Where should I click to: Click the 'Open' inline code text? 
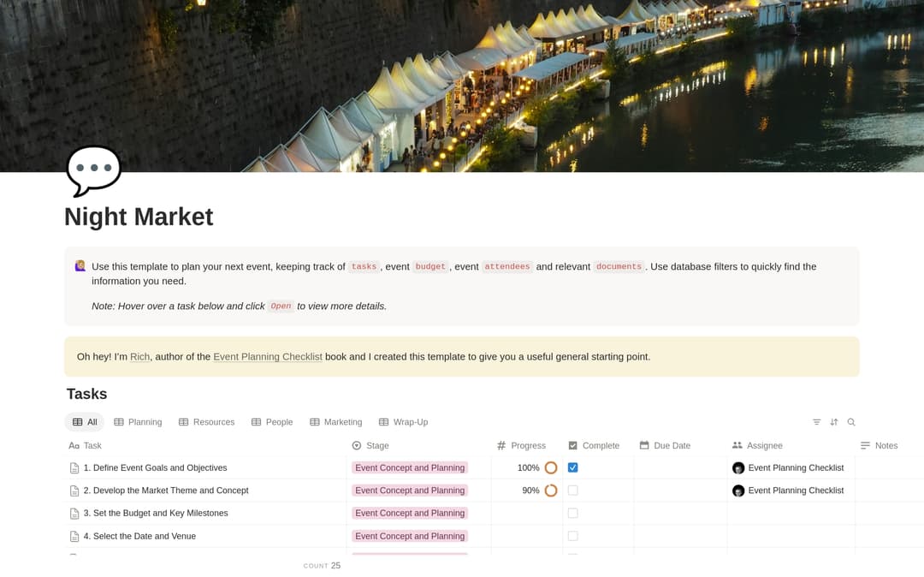[x=281, y=306]
